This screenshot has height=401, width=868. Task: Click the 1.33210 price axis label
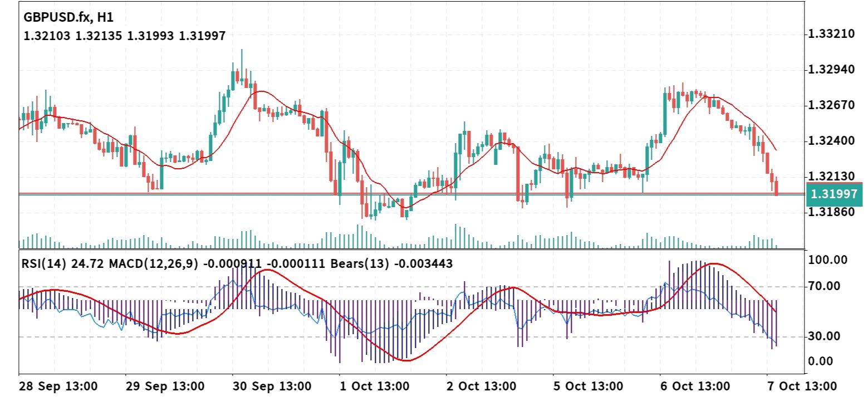pyautogui.click(x=831, y=35)
